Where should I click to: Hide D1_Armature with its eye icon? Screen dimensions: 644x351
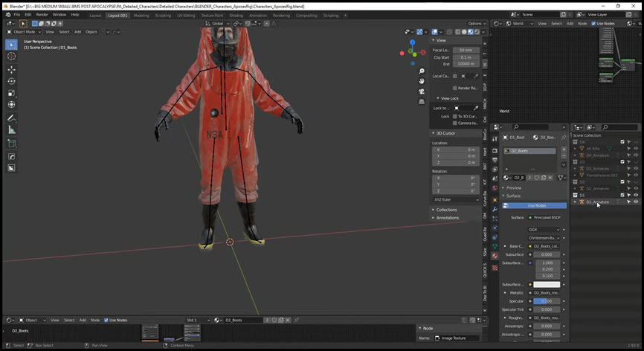(636, 202)
